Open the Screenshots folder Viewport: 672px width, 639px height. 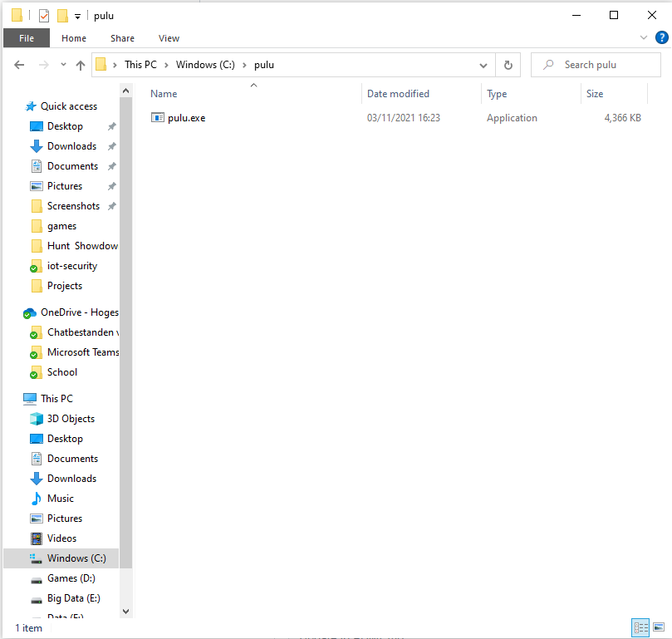[x=73, y=206]
